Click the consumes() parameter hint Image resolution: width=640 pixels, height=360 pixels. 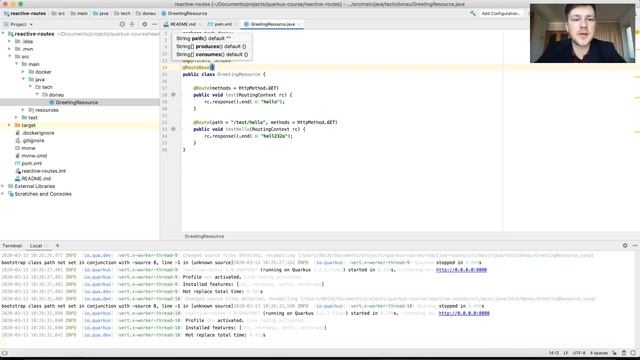212,54
